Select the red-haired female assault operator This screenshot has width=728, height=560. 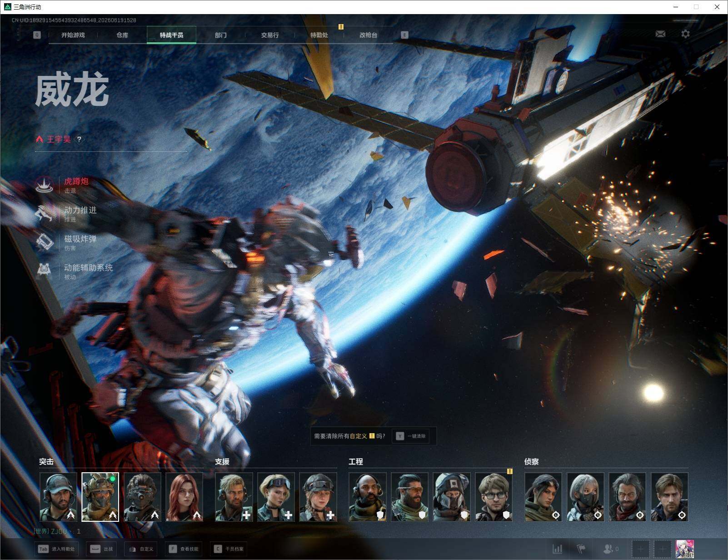[x=184, y=497]
